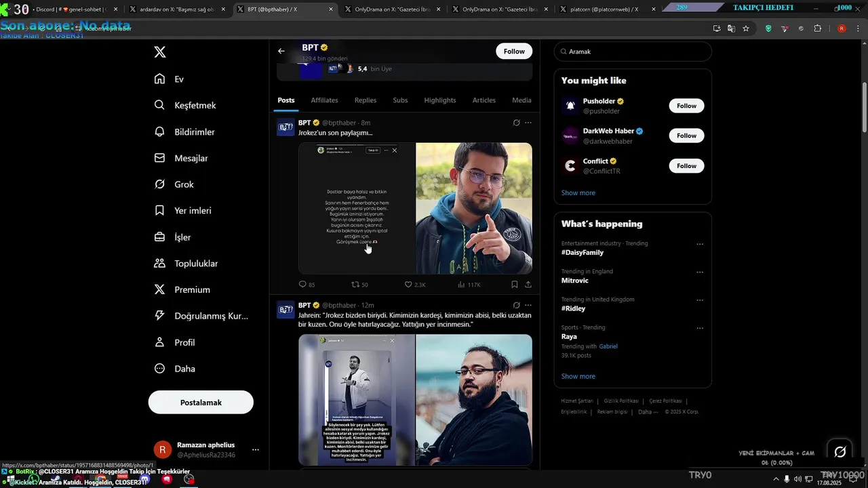Switch to Media tab
The image size is (868, 488).
[521, 100]
